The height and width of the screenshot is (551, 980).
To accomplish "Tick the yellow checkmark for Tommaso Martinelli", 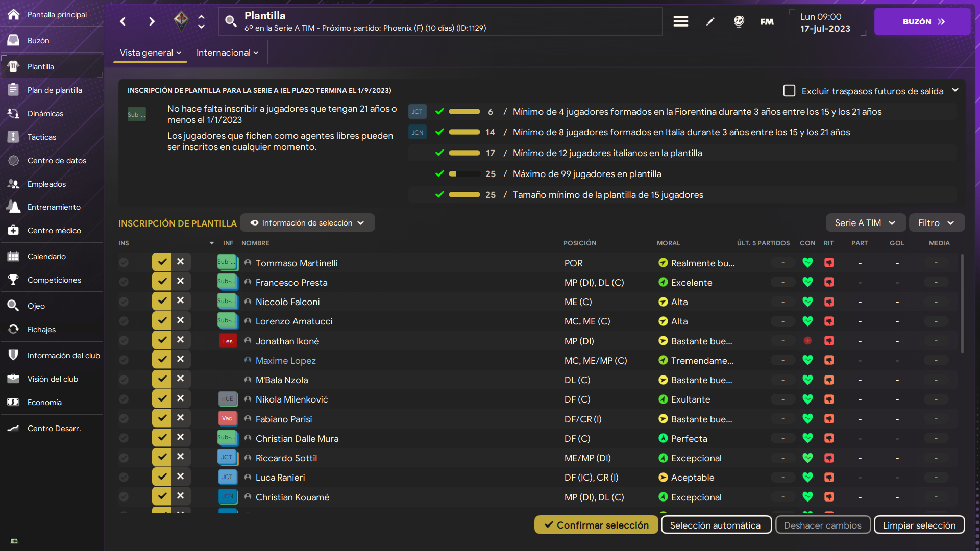I will [x=162, y=262].
